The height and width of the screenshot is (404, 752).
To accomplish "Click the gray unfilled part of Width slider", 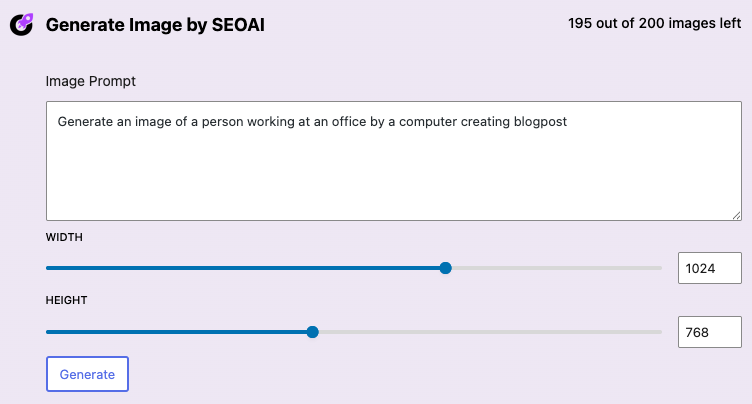I will click(556, 268).
